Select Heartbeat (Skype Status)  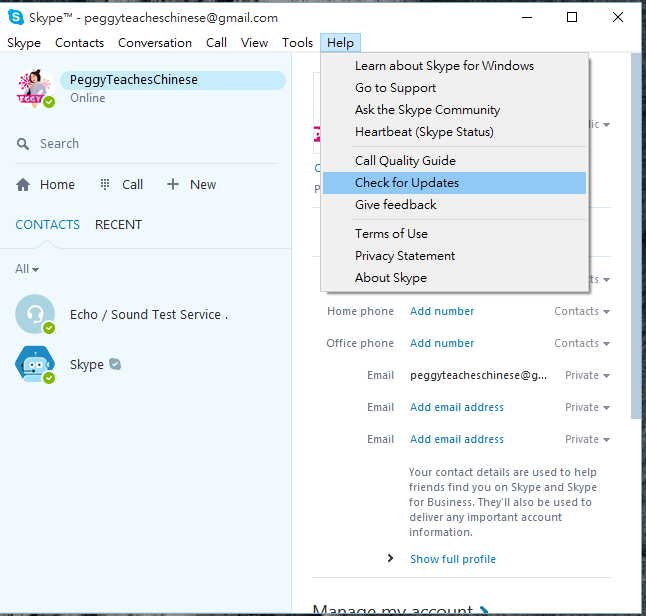[x=454, y=132]
